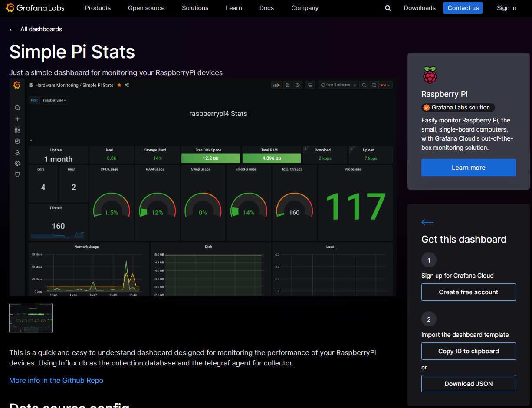Open the raspberrypi4 host dropdown in screenshot
The height and width of the screenshot is (408, 532).
click(x=55, y=100)
